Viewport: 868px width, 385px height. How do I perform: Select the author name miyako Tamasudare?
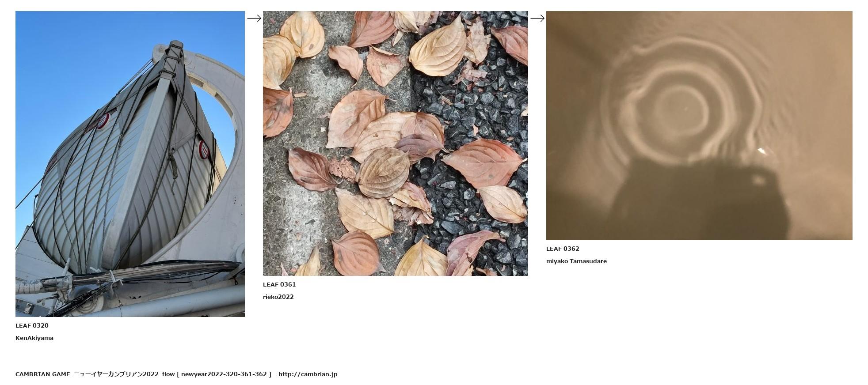576,261
